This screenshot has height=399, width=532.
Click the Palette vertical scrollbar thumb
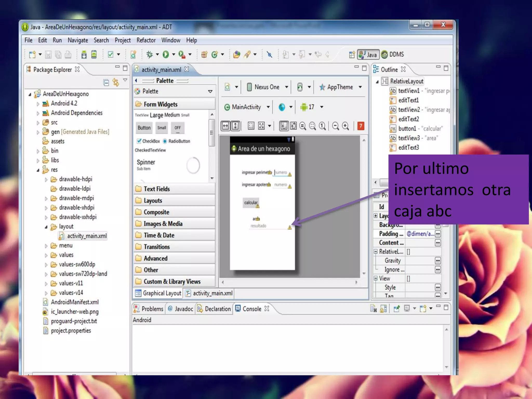[211, 132]
